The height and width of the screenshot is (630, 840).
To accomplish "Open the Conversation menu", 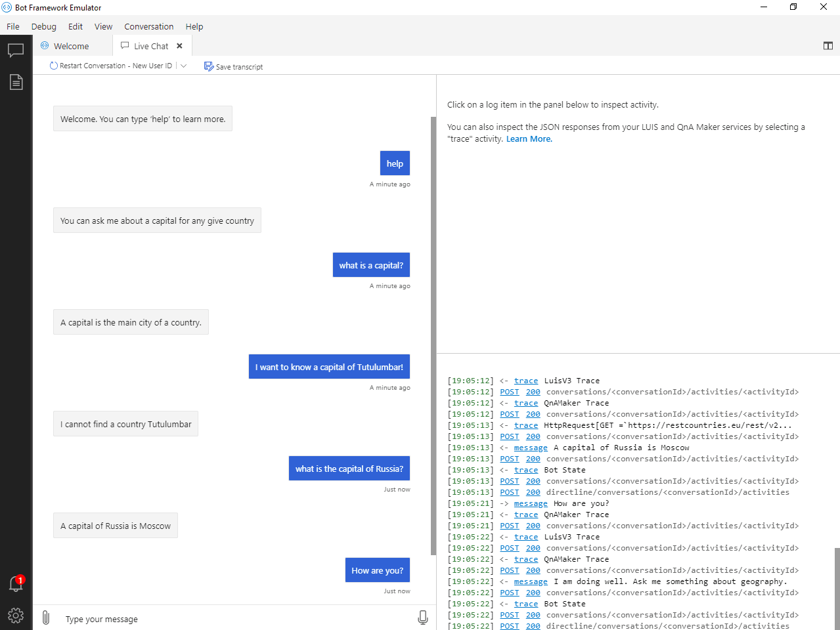I will coord(148,27).
